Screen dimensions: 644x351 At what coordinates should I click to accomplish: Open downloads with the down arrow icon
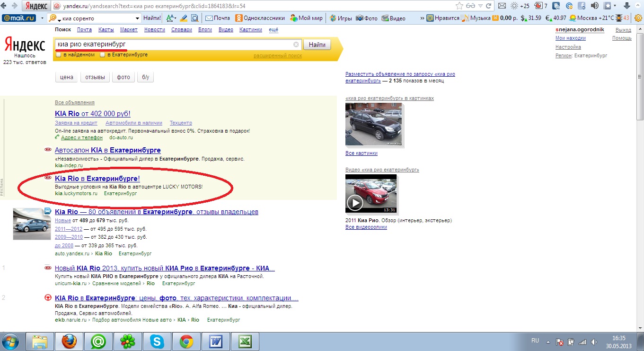point(626,6)
